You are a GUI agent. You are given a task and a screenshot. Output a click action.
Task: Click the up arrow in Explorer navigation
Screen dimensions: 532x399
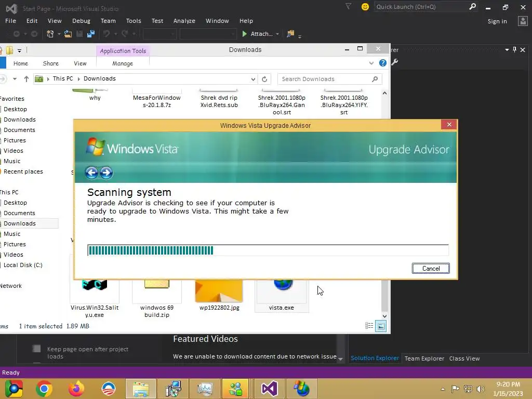click(26, 79)
